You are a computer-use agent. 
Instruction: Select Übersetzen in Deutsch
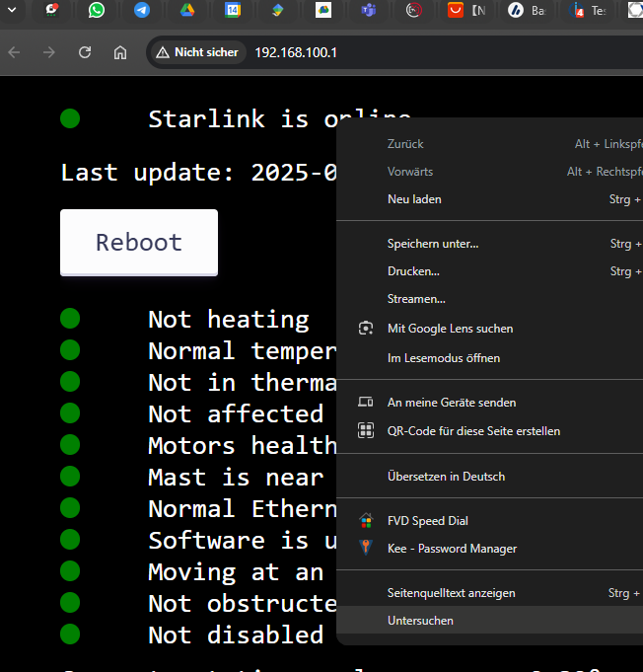point(489,477)
